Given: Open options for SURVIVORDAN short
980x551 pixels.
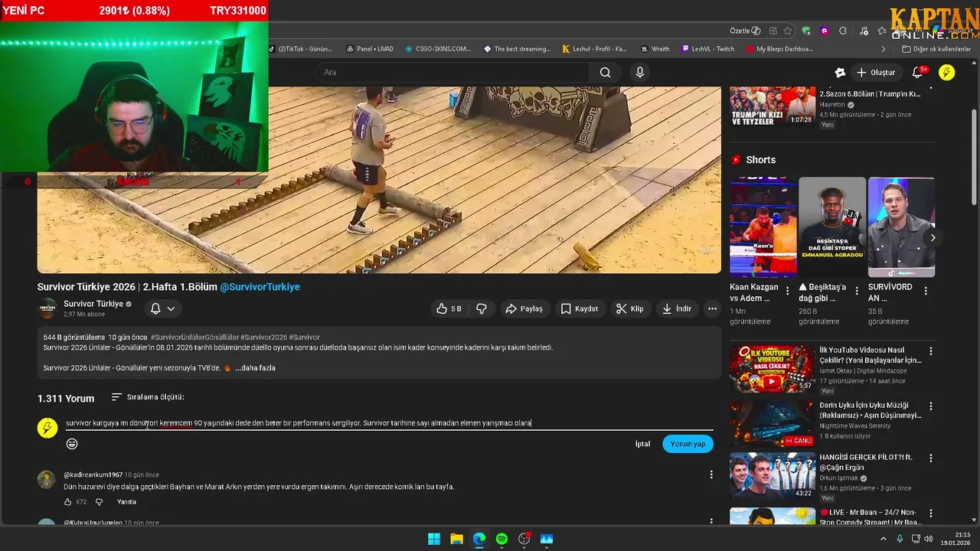Looking at the screenshot, I should 926,291.
